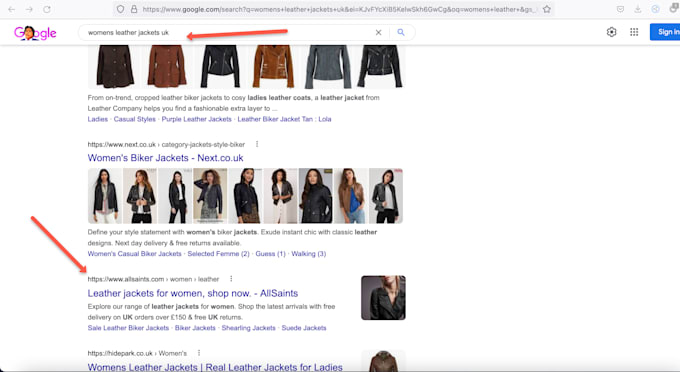This screenshot has width=680, height=372.
Task: Click the magnifier search button
Action: (401, 33)
